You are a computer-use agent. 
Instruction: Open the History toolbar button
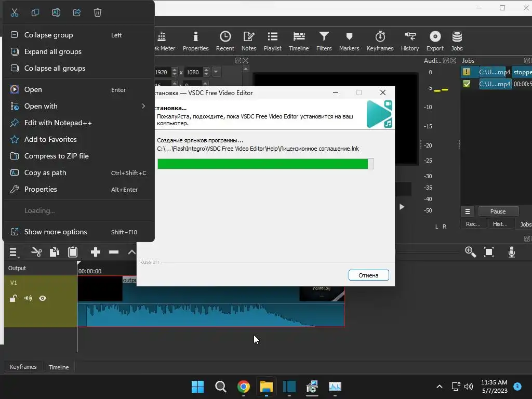[410, 42]
